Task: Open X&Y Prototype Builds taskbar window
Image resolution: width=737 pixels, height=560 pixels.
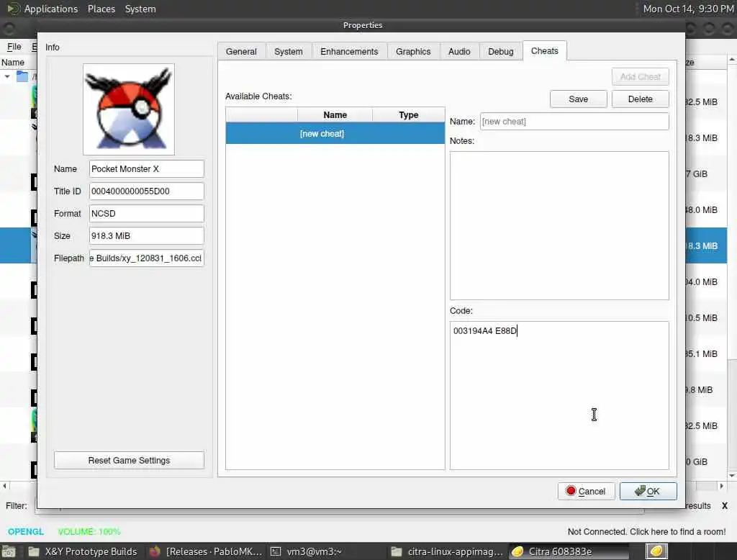Action: [x=83, y=551]
